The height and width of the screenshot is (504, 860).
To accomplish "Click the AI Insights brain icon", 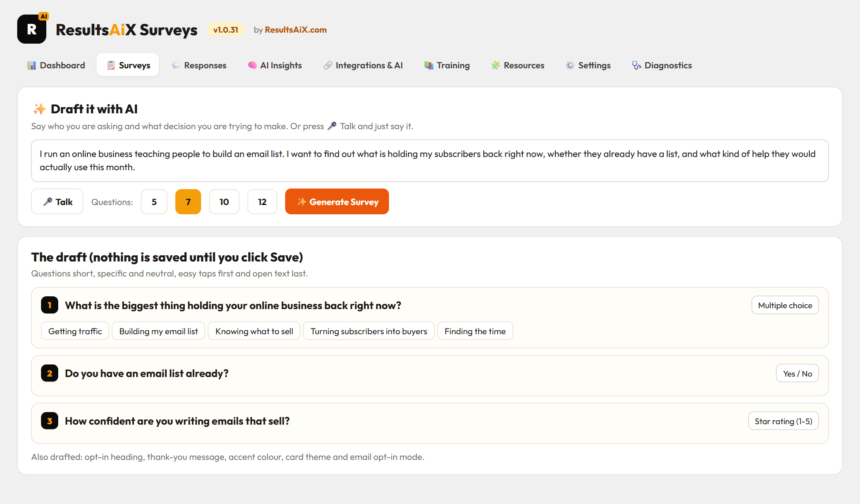I will (252, 65).
